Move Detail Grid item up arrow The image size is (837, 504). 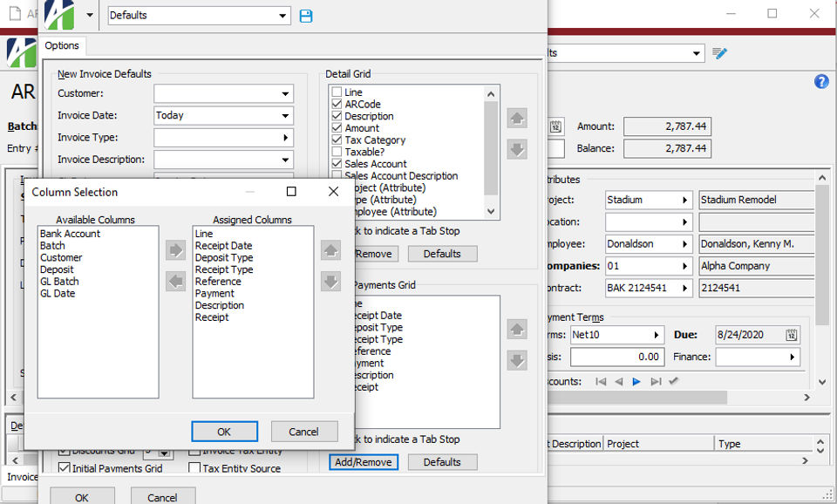[x=517, y=118]
